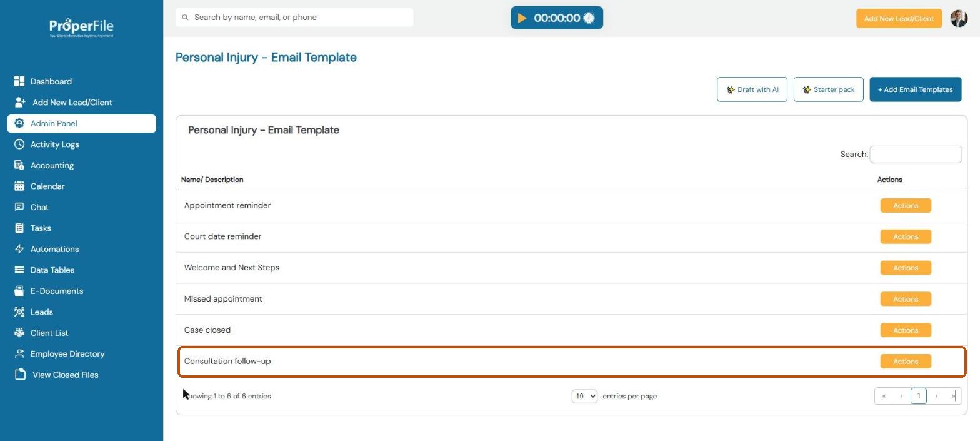The image size is (980, 441).
Task: Open Actions menu for Court date reminder
Action: coord(906,236)
